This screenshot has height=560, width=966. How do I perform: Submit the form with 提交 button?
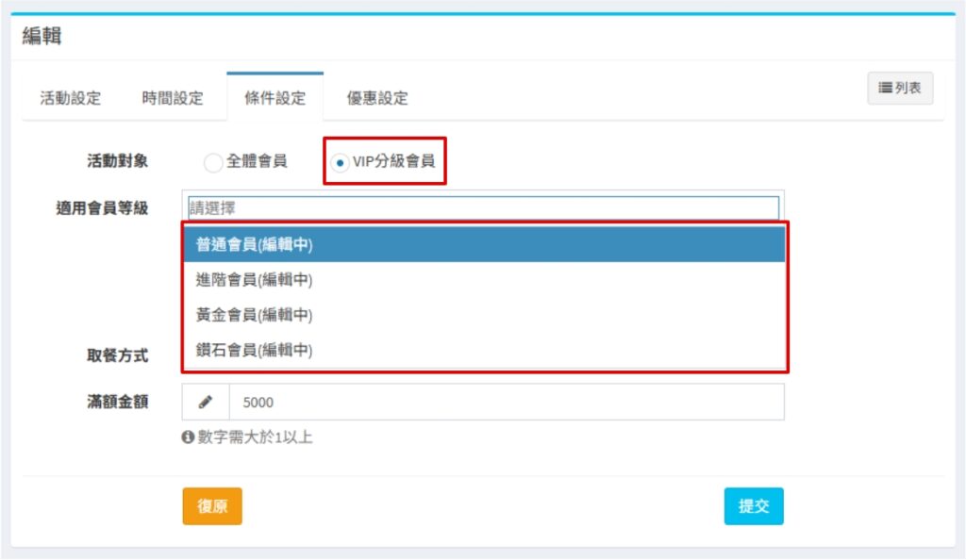coord(754,506)
